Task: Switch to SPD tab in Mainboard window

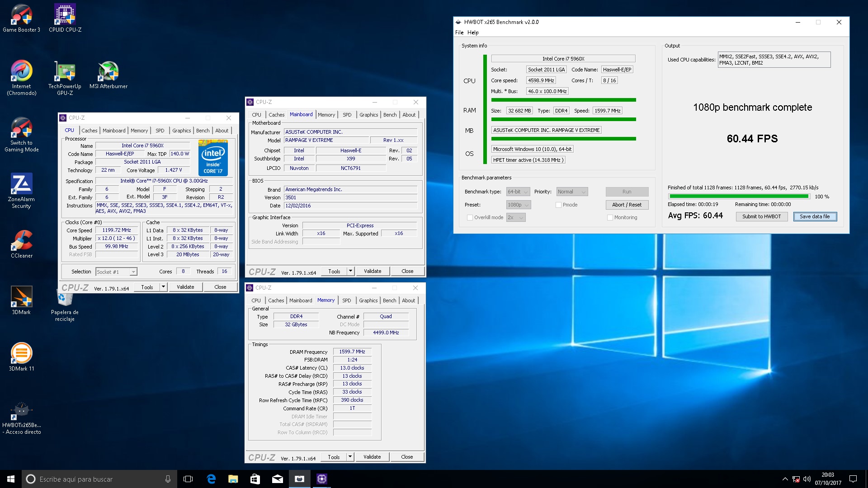Action: 347,115
